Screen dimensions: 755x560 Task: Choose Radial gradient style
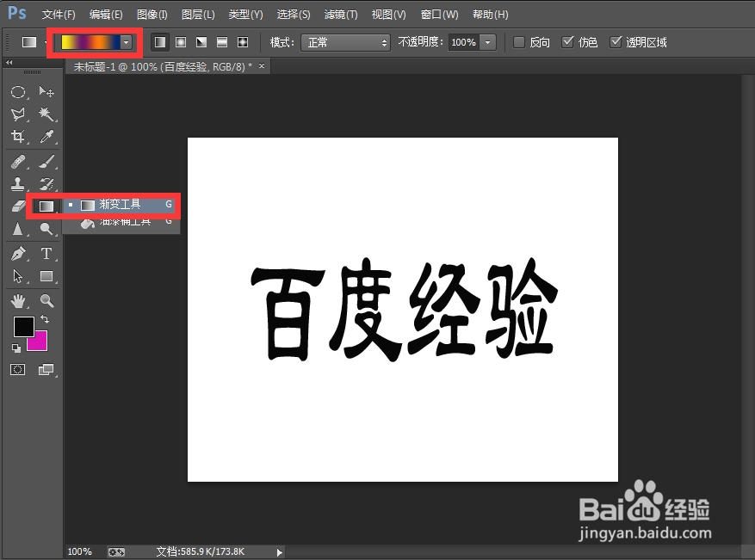click(x=181, y=42)
